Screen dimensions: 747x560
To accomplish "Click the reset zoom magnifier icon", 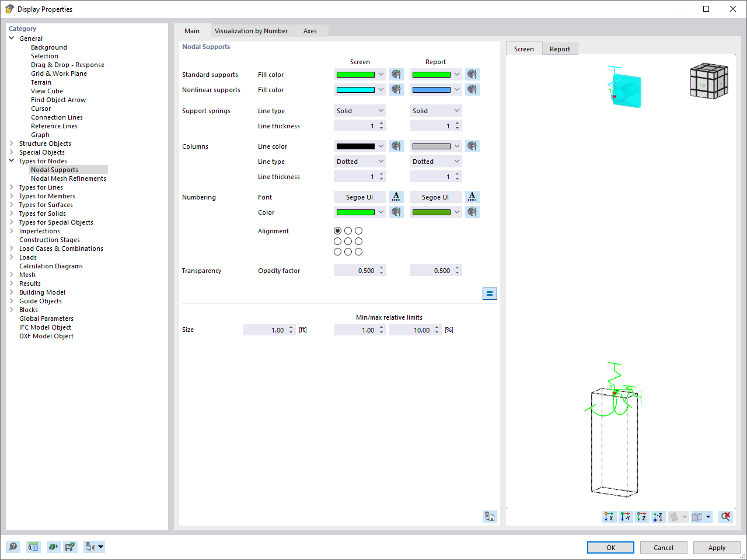I will (725, 517).
